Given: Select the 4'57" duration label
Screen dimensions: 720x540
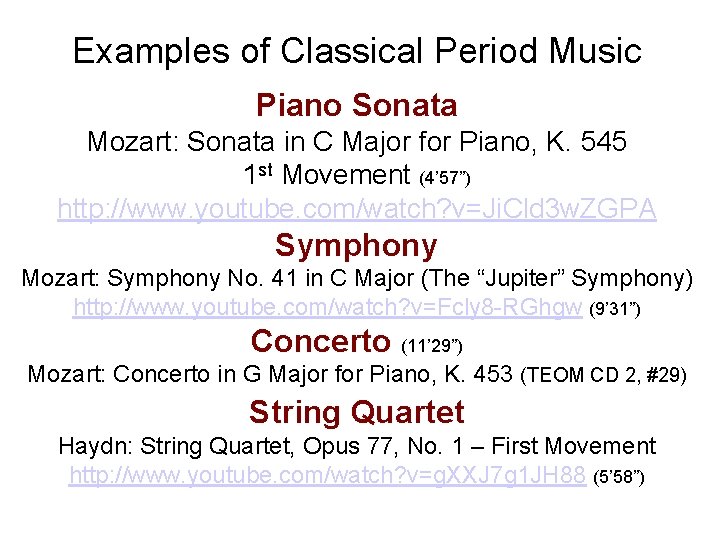Looking at the screenshot, I should [445, 178].
